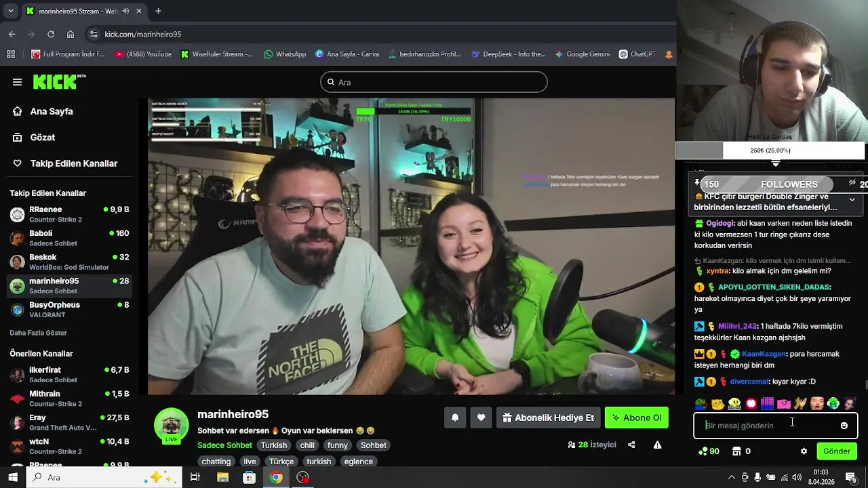
Task: Open wtcN recommended channel
Action: (x=68, y=446)
